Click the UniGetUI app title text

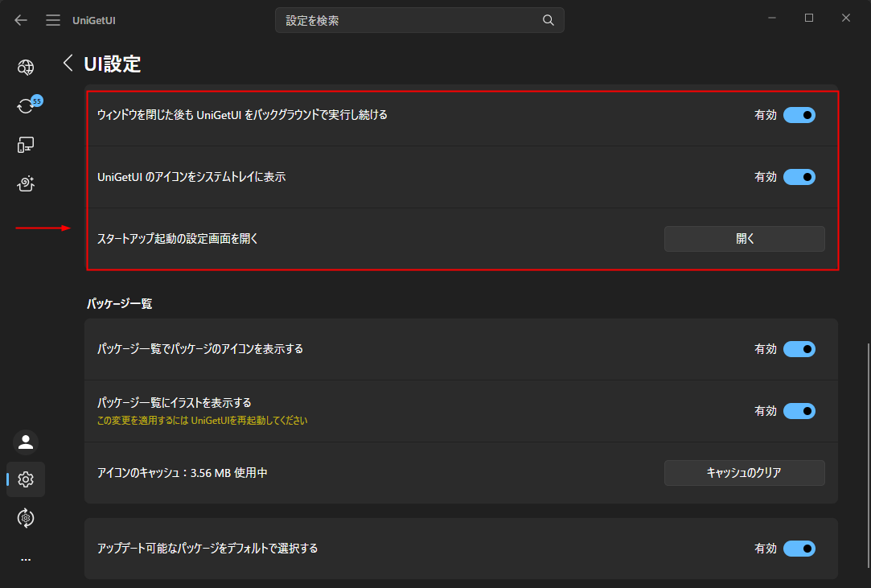(x=94, y=21)
